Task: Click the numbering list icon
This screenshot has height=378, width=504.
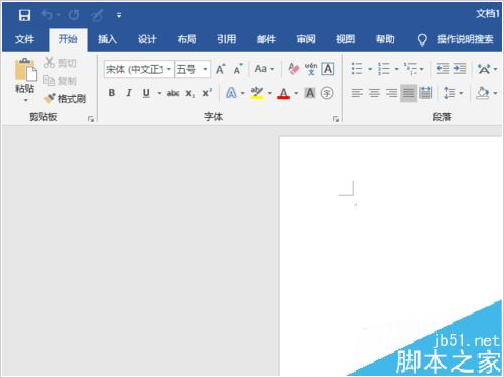Action: [384, 69]
